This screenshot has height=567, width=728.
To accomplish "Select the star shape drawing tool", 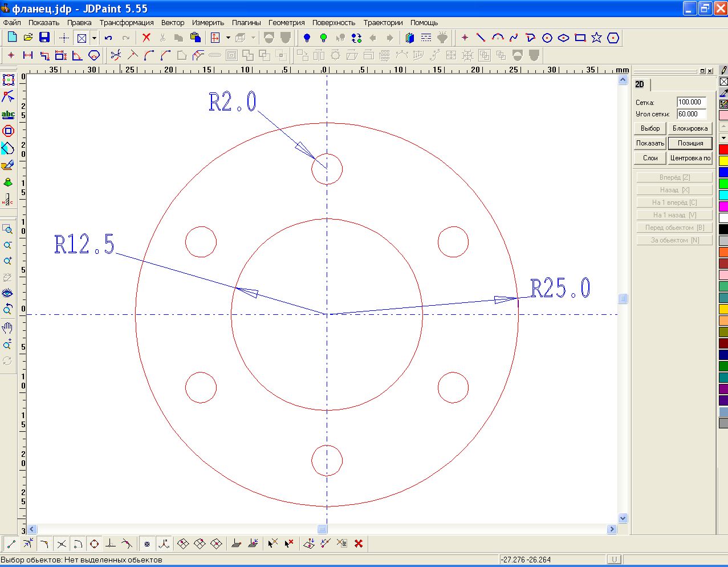I will tap(596, 38).
